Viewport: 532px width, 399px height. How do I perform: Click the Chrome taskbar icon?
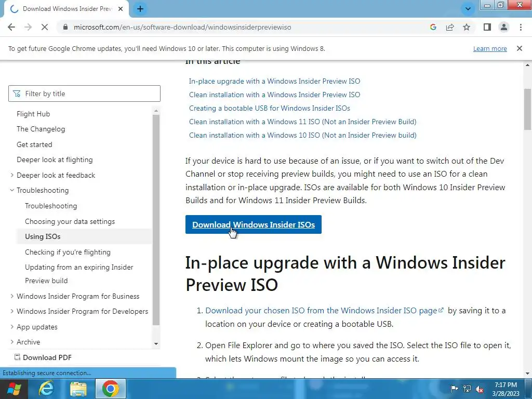[x=110, y=389]
